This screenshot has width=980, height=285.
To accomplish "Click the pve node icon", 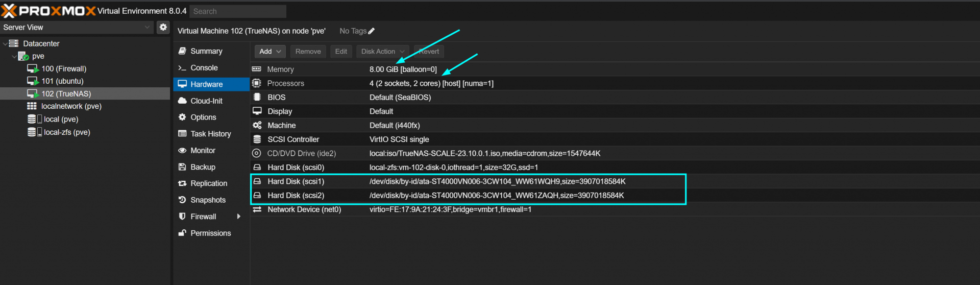I will point(23,56).
